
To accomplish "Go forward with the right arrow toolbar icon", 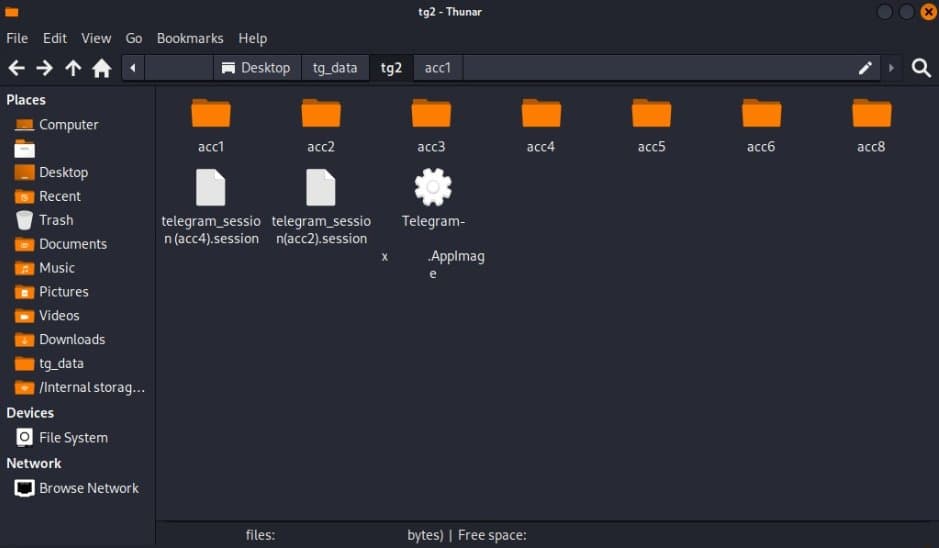I will tap(44, 68).
